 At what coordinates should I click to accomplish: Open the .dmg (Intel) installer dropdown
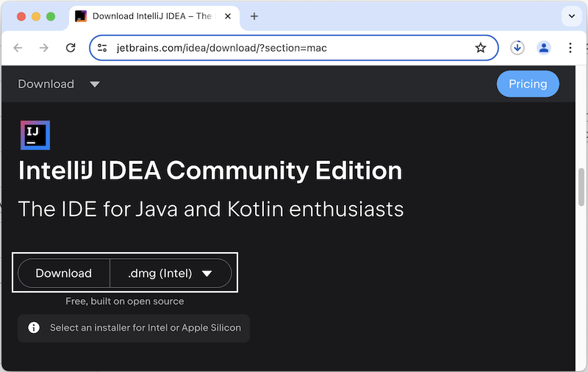(x=171, y=273)
